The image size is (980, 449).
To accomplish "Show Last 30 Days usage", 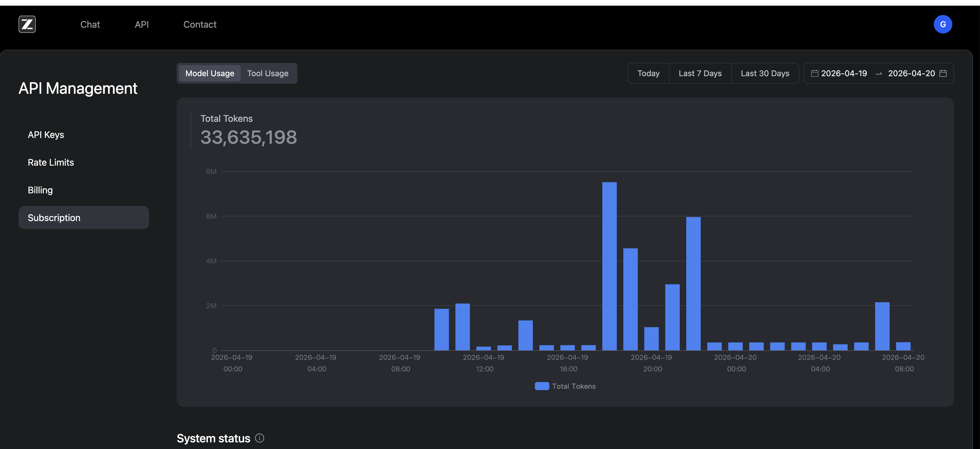I will (765, 73).
